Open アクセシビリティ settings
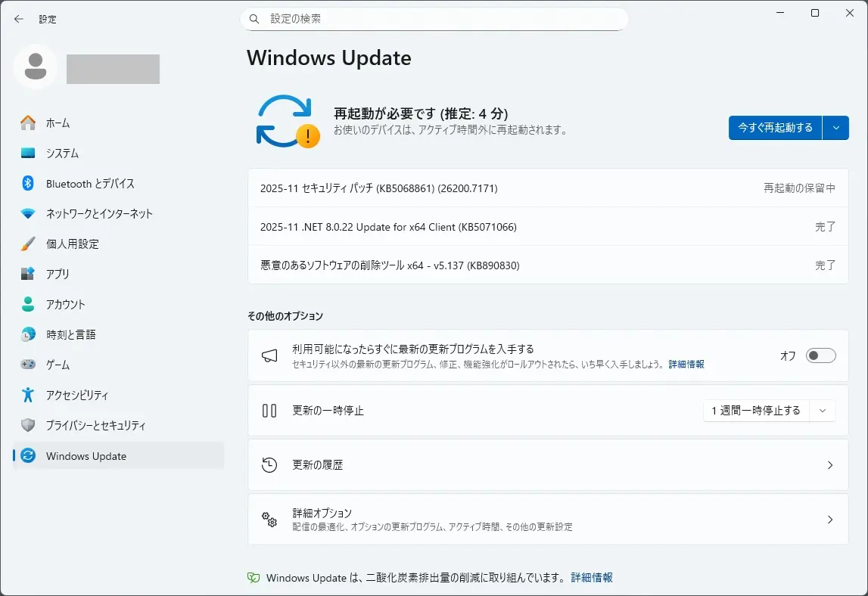This screenshot has width=868, height=596. [x=76, y=396]
